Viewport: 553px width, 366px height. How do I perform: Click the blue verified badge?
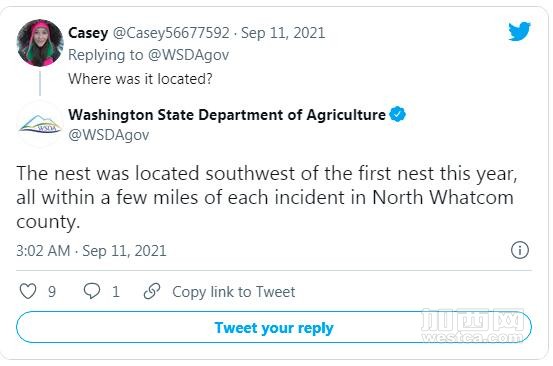point(397,115)
